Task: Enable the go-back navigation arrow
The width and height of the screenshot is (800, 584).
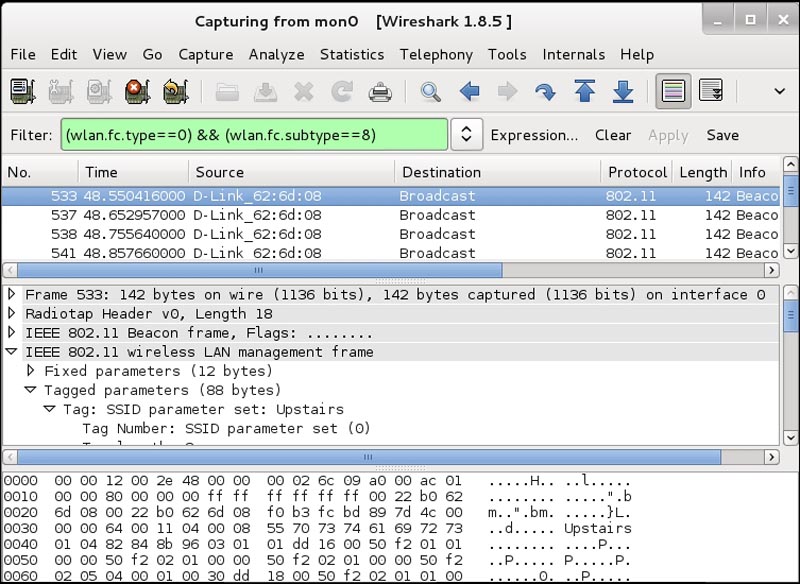Action: coord(467,90)
